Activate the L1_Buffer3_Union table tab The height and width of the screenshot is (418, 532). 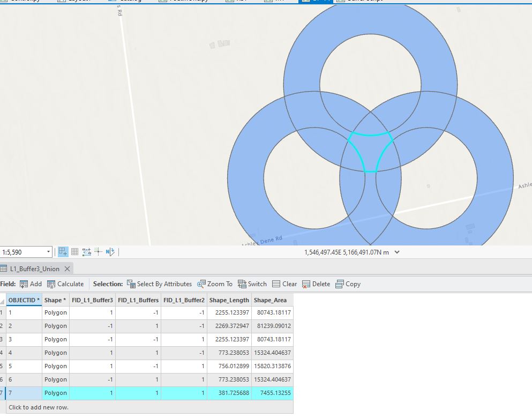34,268
